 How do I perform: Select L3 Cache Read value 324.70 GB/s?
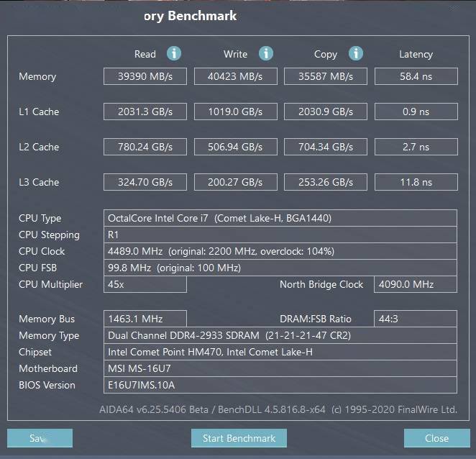click(145, 182)
